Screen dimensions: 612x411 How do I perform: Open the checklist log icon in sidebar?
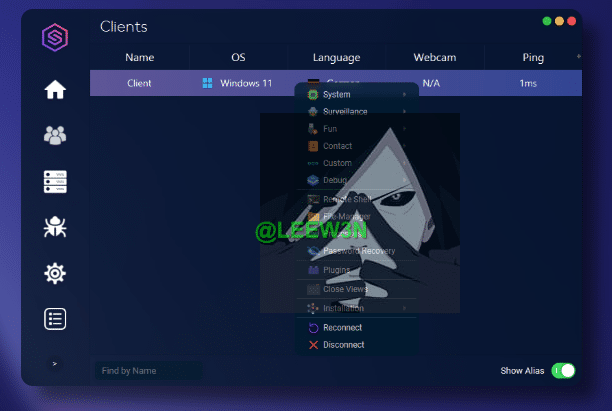point(55,319)
